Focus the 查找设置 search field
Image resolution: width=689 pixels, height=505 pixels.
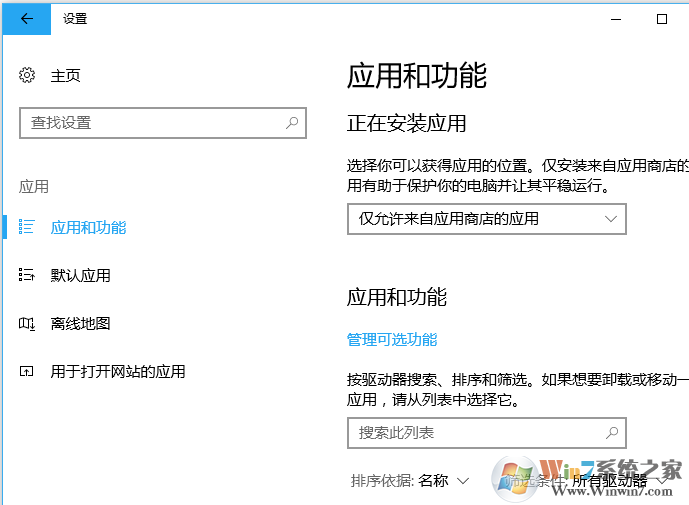tap(150, 123)
